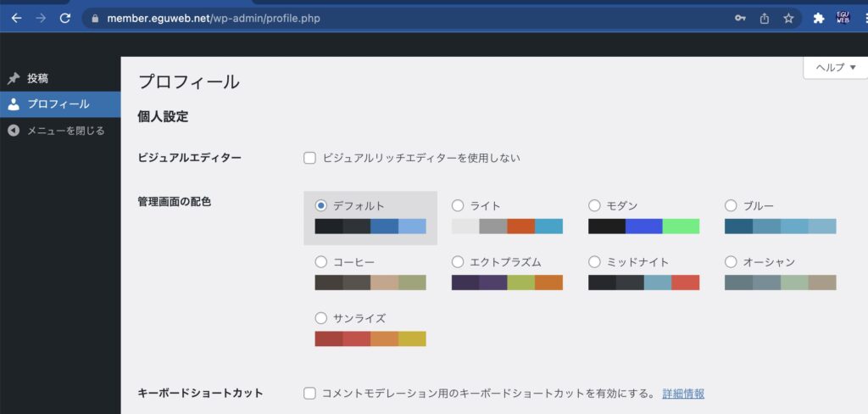This screenshot has height=414, width=868.
Task: Enable keyboard shortcuts for comment moderation
Action: tap(309, 394)
